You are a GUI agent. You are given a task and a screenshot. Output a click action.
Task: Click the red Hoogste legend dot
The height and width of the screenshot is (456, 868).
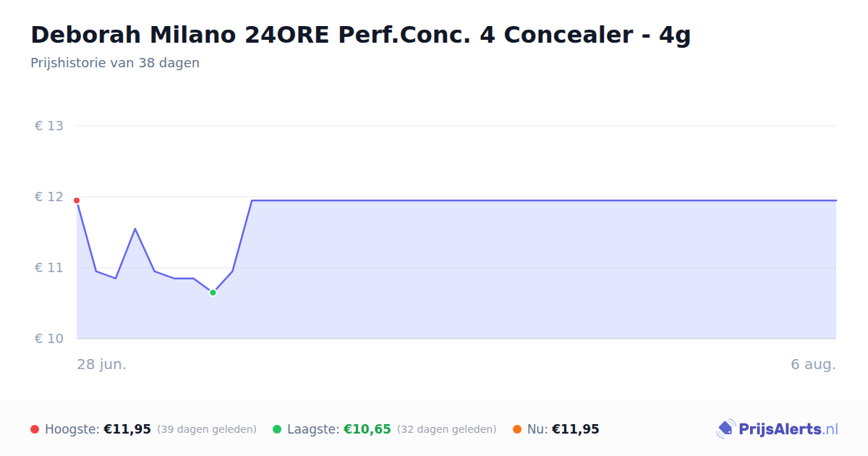[35, 429]
